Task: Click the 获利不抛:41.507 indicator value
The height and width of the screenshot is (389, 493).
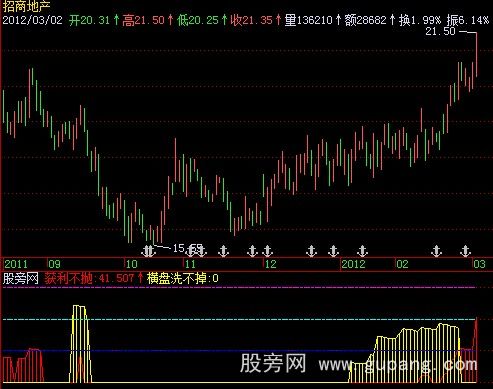Action: pyautogui.click(x=89, y=278)
